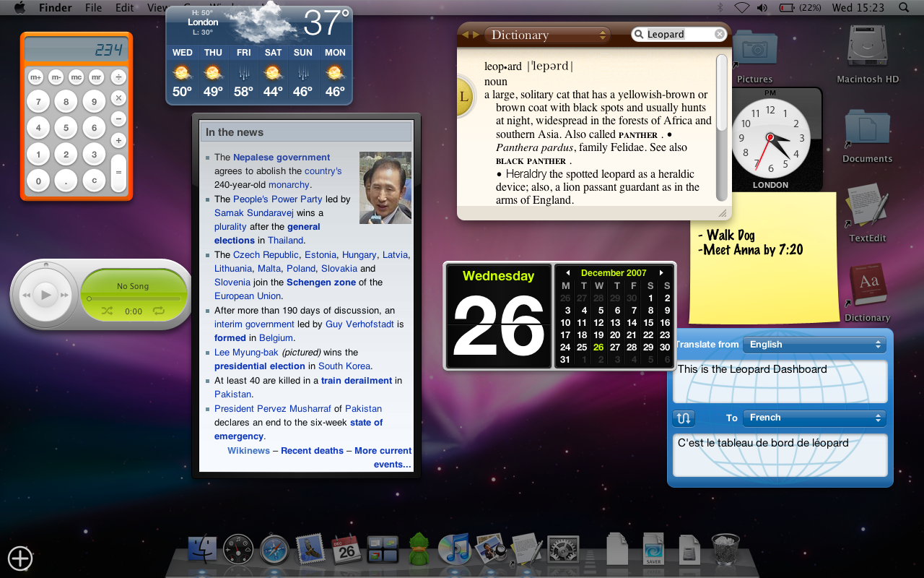Screen dimensions: 924x578
Task: Open the Dictionary source dropdown
Action: click(547, 35)
